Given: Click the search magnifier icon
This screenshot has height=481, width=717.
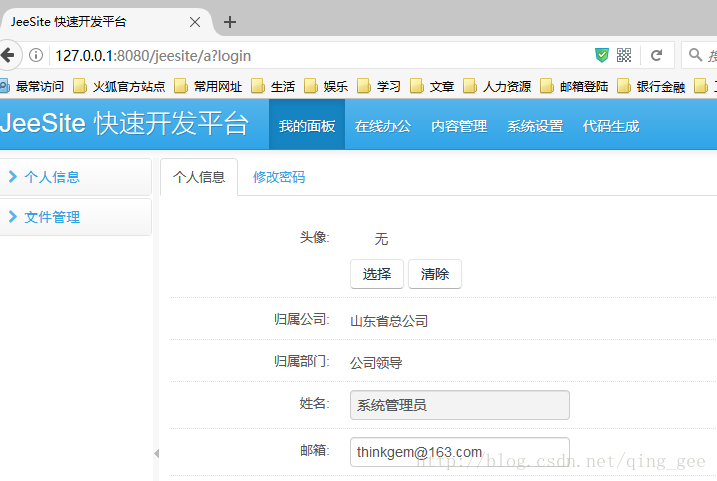Looking at the screenshot, I should (x=695, y=55).
